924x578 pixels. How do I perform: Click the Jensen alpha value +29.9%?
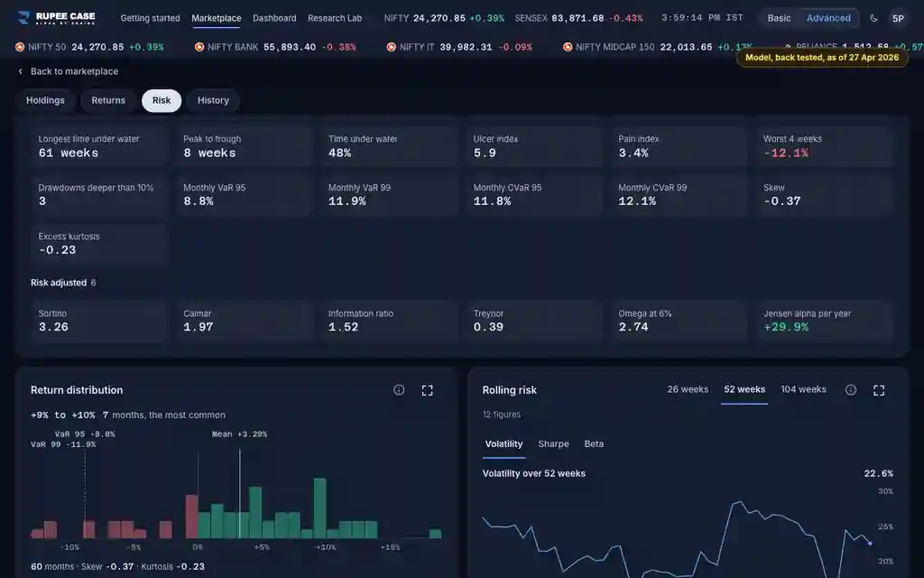[786, 327]
